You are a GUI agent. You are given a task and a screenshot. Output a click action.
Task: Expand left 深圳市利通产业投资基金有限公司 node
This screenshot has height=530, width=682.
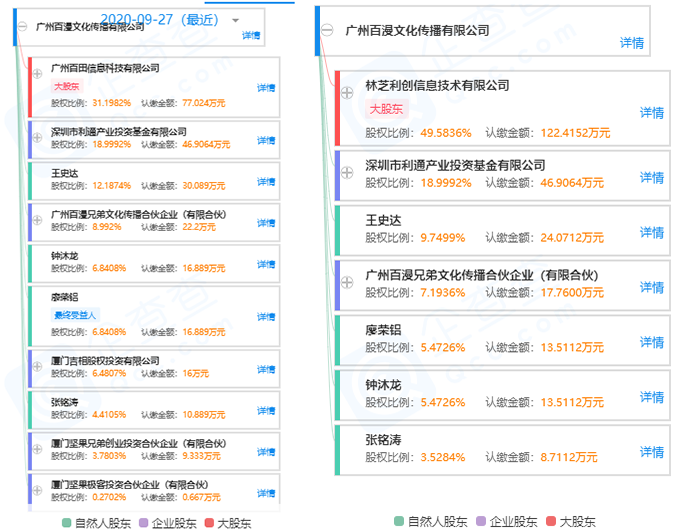point(37,137)
